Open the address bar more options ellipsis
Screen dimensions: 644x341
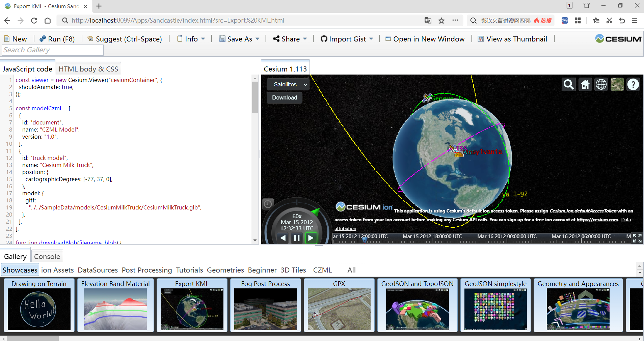(455, 20)
